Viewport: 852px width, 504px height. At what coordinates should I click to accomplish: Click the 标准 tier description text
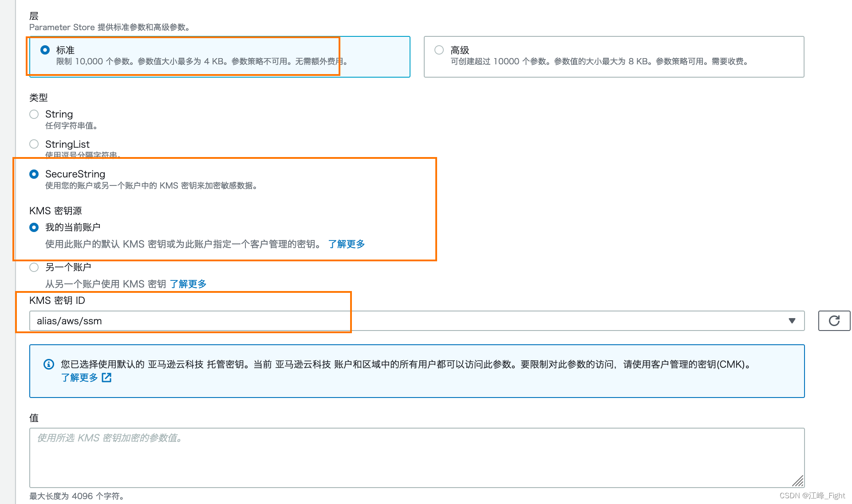[x=201, y=62]
